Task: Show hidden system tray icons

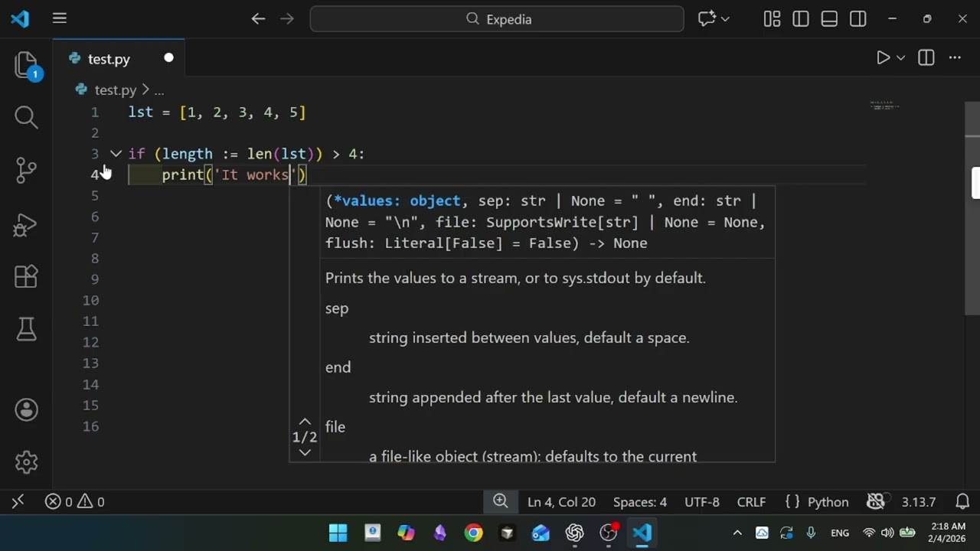Action: (x=737, y=533)
